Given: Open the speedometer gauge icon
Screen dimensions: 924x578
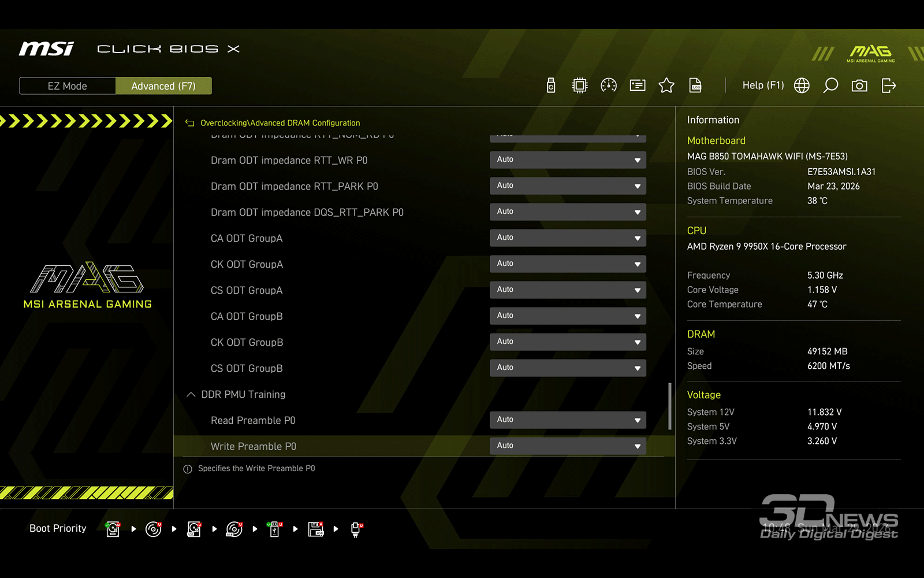Looking at the screenshot, I should (x=609, y=86).
